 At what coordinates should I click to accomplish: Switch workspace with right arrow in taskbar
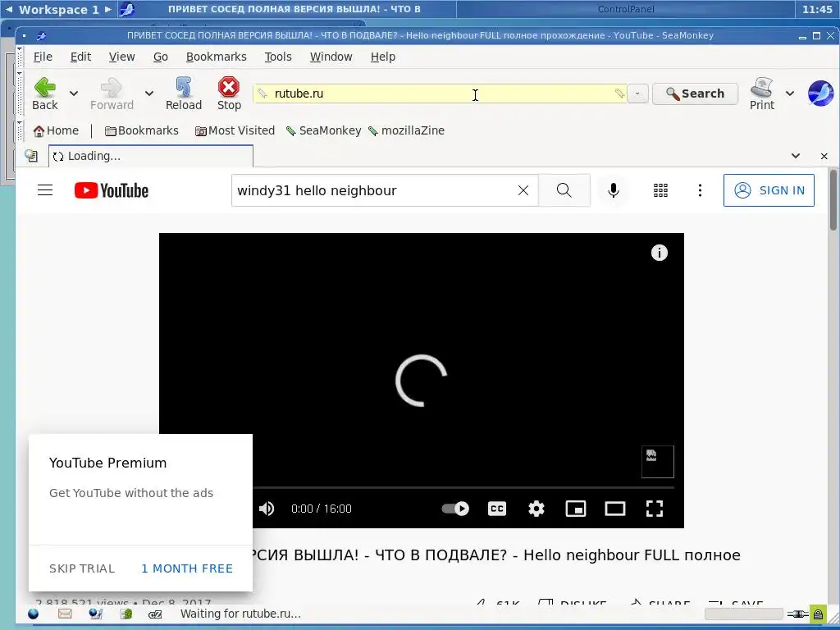[x=108, y=9]
